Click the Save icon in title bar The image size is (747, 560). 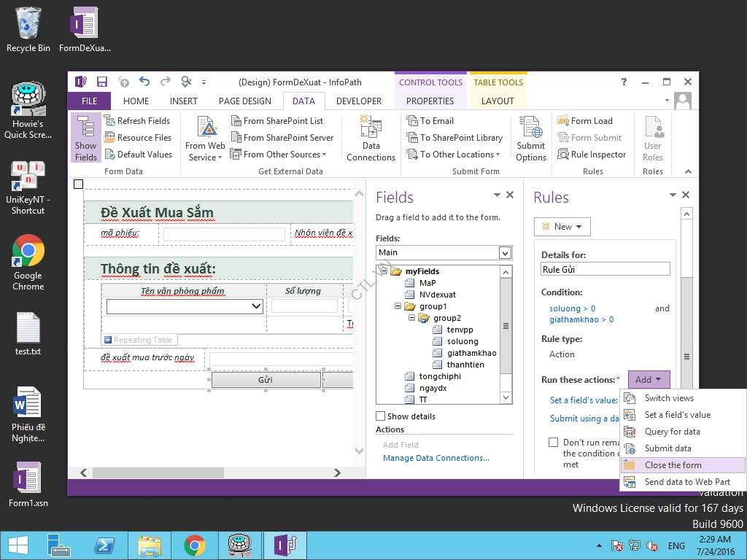pyautogui.click(x=102, y=82)
